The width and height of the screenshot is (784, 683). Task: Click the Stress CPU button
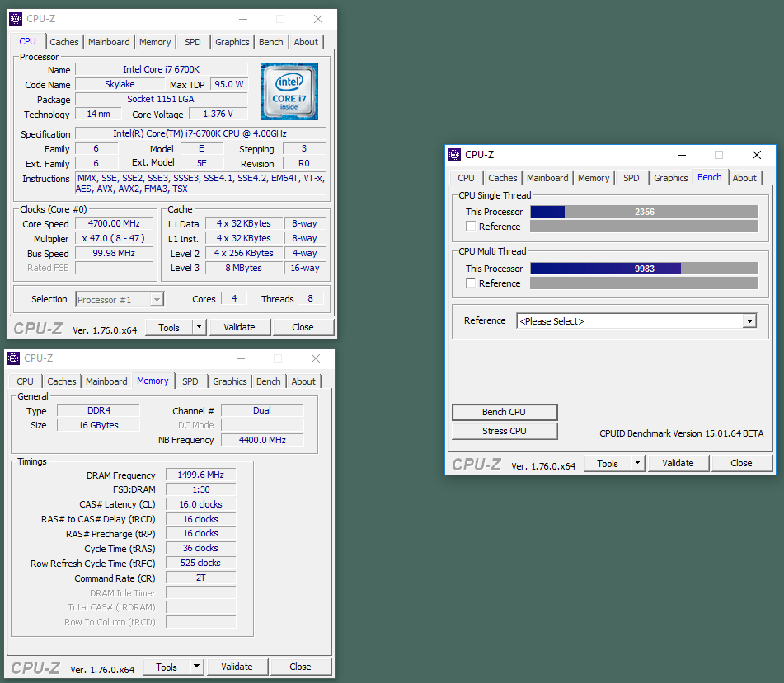click(x=504, y=431)
